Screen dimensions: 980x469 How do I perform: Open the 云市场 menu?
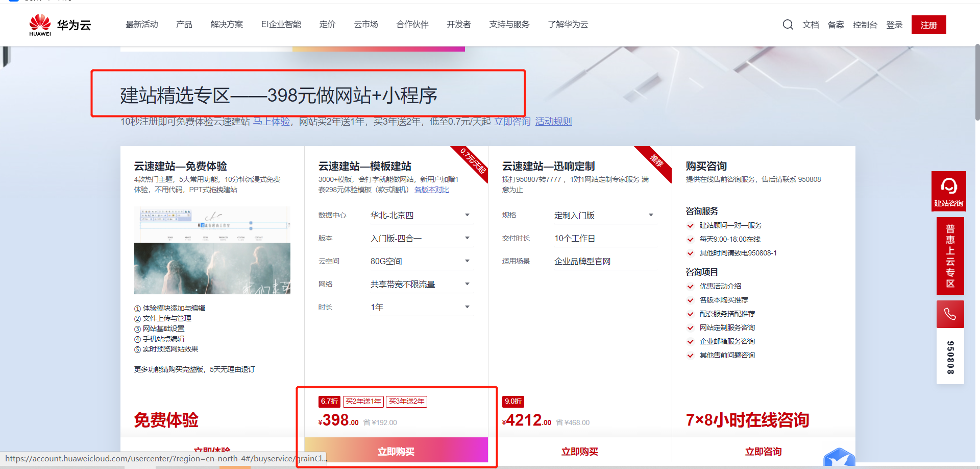[366, 25]
